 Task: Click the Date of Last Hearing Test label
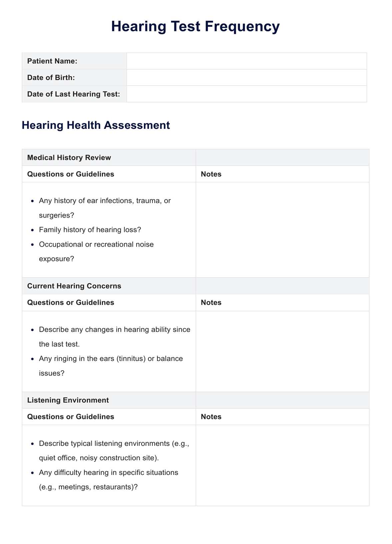pyautogui.click(x=73, y=94)
